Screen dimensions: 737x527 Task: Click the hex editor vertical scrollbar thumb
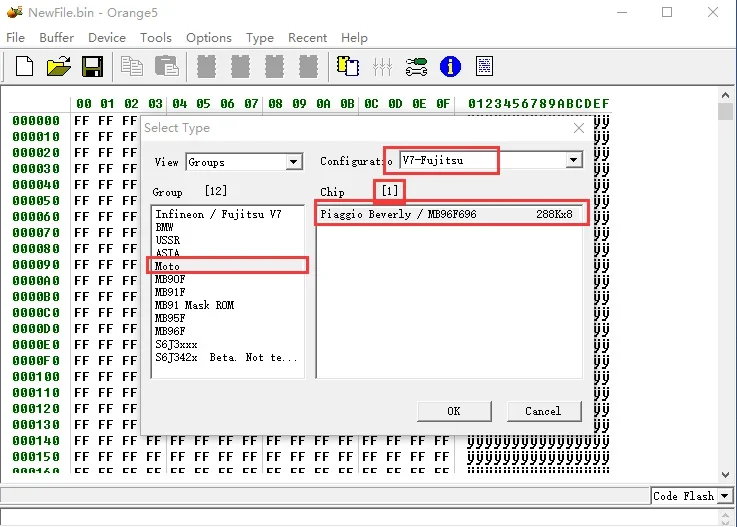coord(725,111)
